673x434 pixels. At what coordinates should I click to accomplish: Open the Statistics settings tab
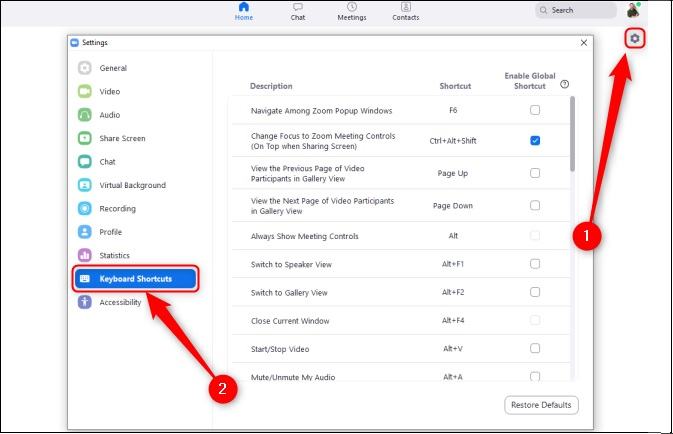click(x=136, y=255)
